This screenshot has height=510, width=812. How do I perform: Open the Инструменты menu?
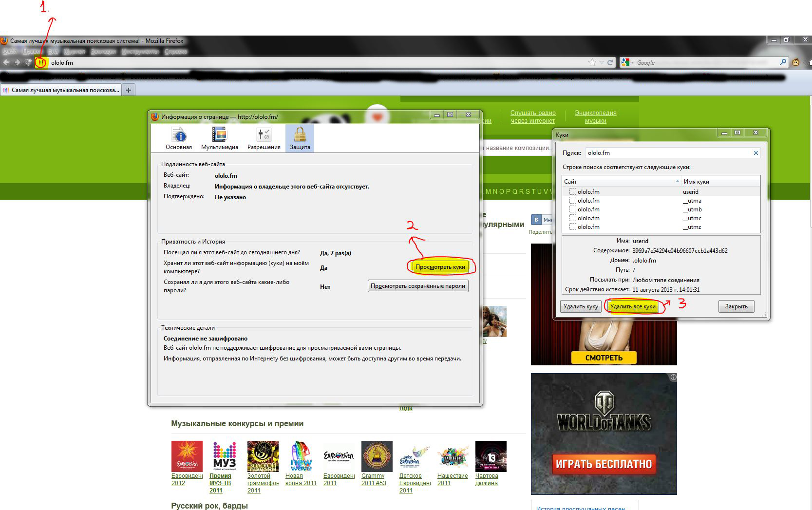(x=140, y=51)
